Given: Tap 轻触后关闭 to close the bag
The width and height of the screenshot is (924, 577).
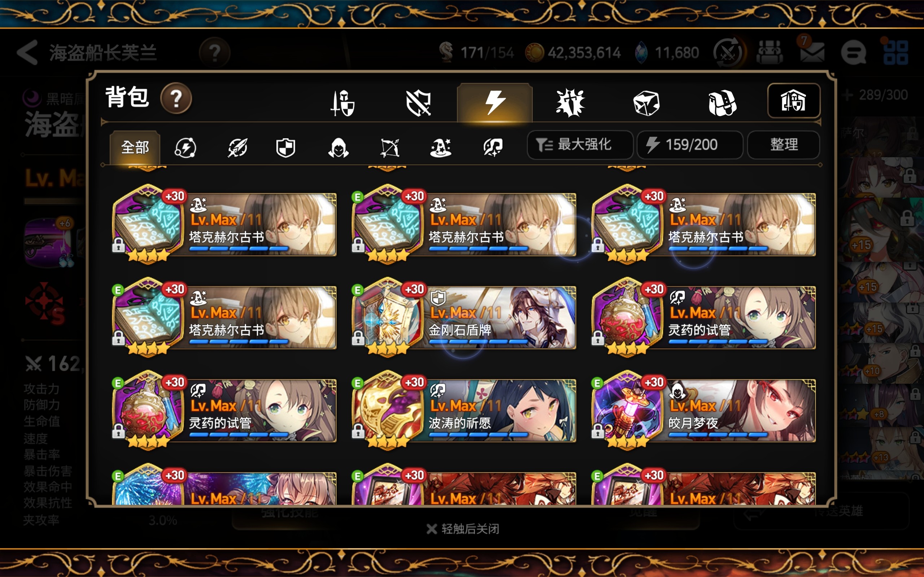Looking at the screenshot, I should point(463,529).
